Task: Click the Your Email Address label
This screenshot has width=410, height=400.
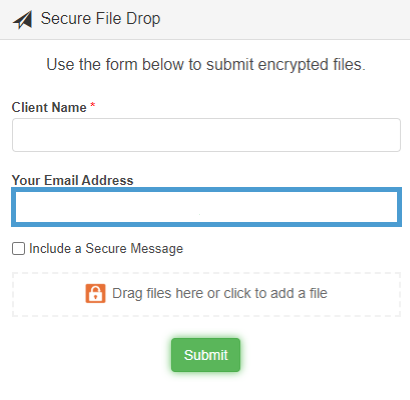Action: pos(72,180)
